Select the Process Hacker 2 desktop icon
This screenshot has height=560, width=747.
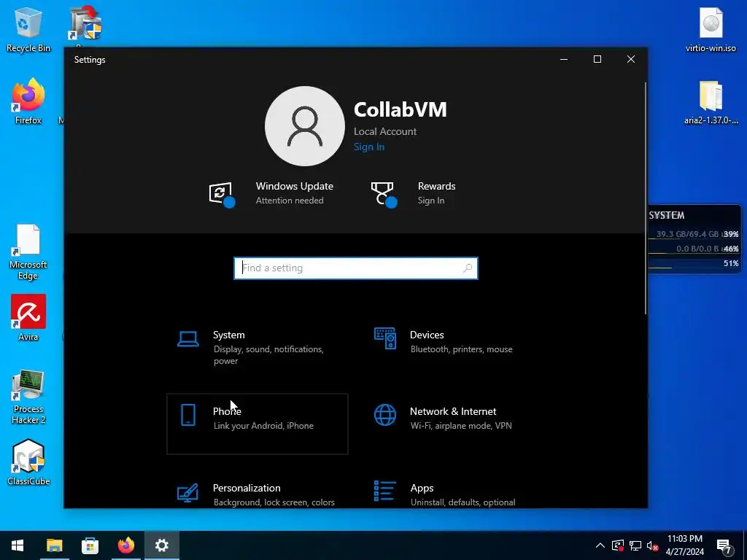click(x=28, y=397)
